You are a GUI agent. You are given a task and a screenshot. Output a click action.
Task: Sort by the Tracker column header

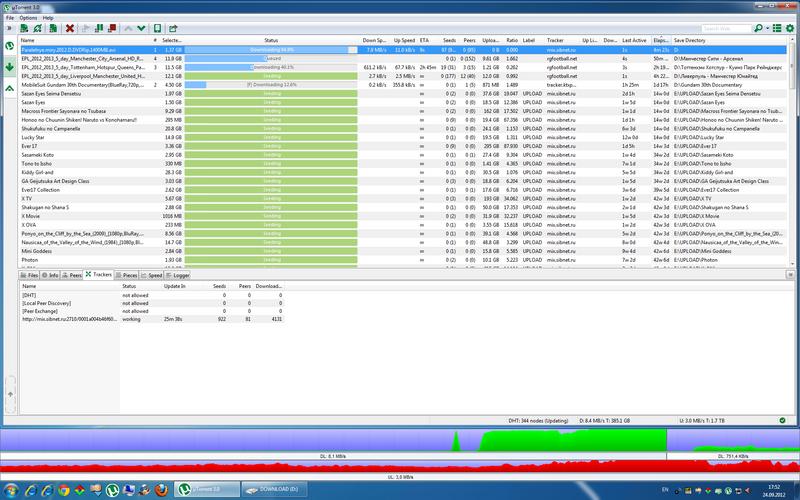pos(555,40)
